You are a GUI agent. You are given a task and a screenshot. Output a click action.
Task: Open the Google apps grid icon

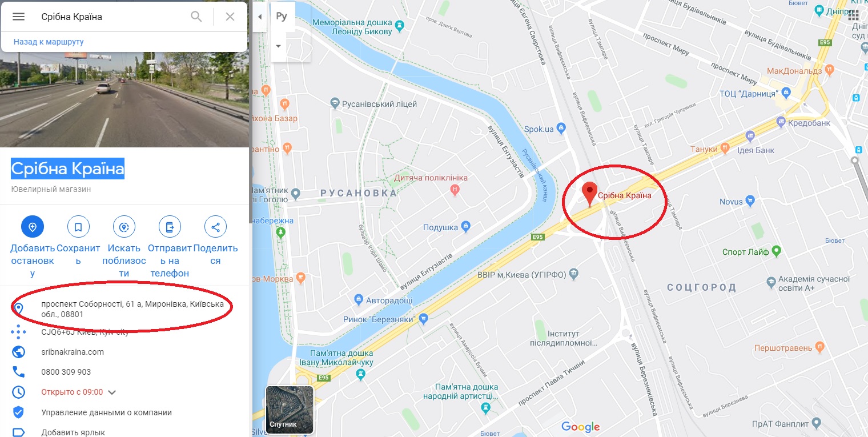pos(854,15)
